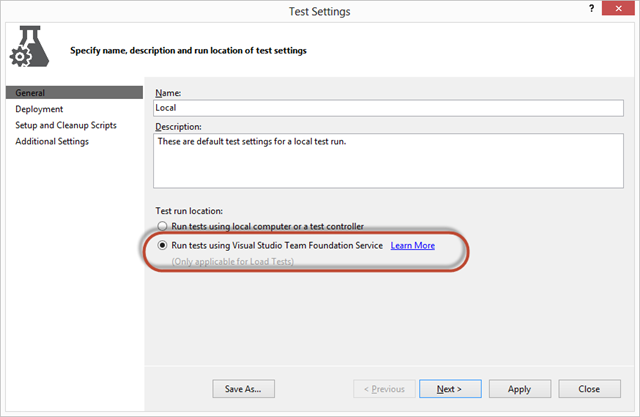
Task: Close the Test Settings dialog window
Action: coord(618,8)
